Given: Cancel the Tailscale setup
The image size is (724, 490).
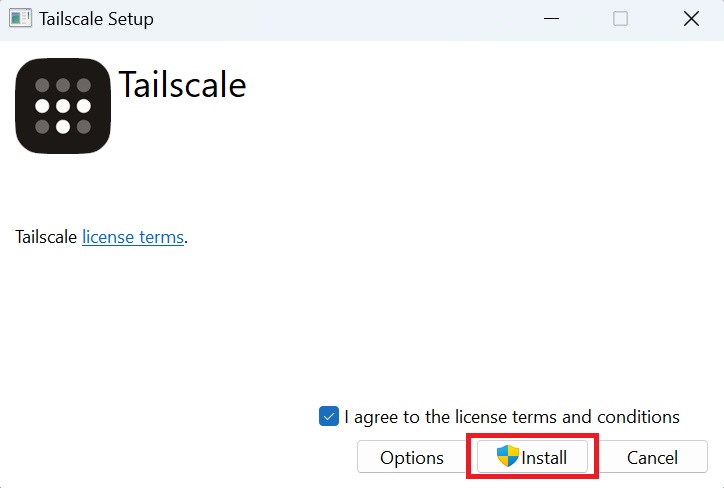Looking at the screenshot, I should click(x=652, y=458).
